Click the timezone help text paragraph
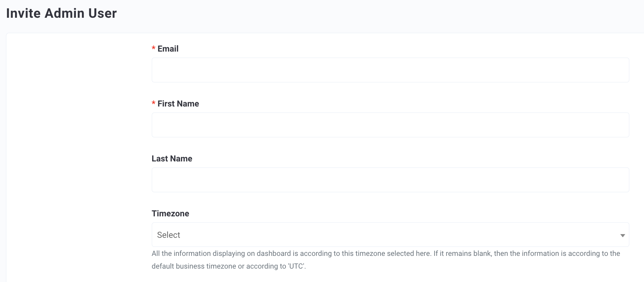 click(x=386, y=260)
